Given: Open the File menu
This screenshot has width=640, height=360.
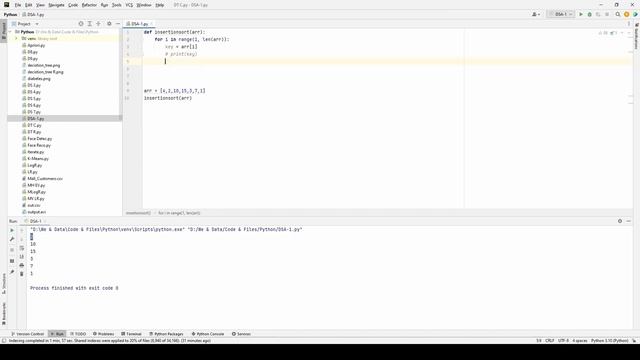Looking at the screenshot, I should pos(18,5).
